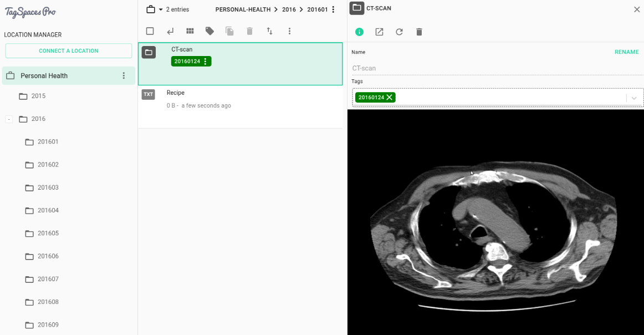
Task: Click RENAME in the details panel
Action: pyautogui.click(x=626, y=52)
